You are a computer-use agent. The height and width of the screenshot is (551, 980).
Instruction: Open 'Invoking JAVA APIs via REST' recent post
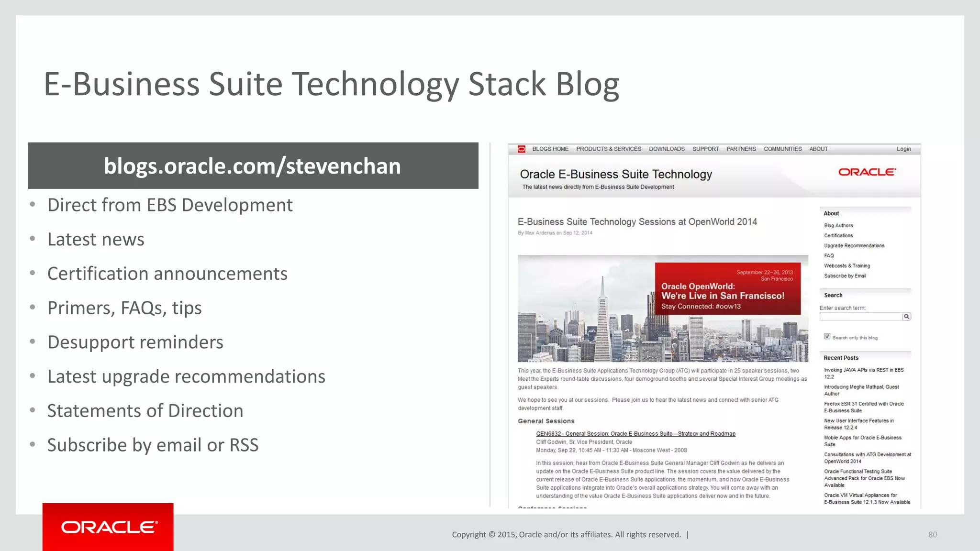(864, 374)
